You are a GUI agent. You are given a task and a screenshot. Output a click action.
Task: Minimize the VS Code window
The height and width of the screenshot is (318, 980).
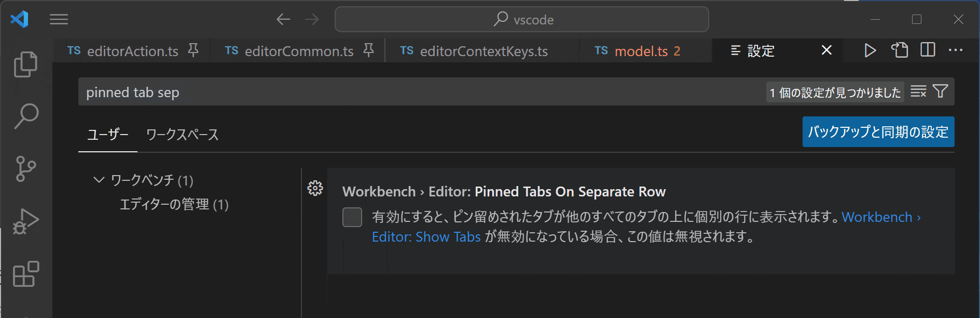point(875,20)
